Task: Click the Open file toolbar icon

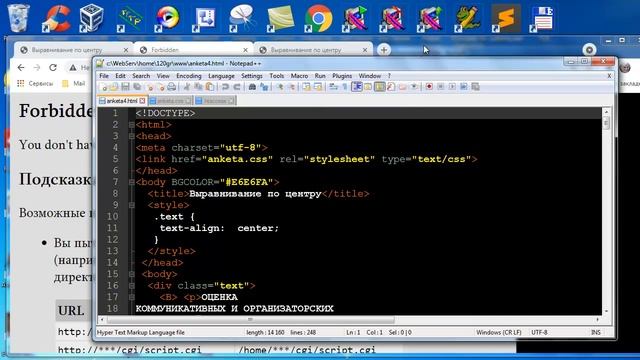Action: pyautogui.click(x=114, y=87)
